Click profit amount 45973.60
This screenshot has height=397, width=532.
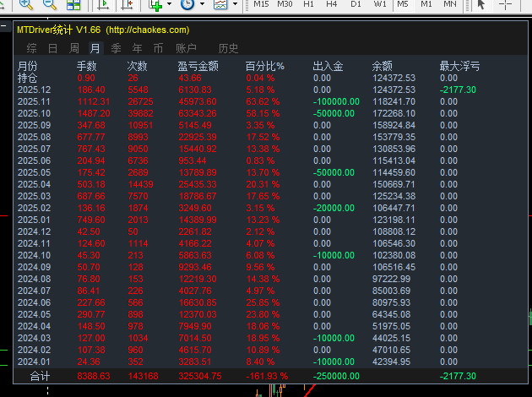pos(198,102)
